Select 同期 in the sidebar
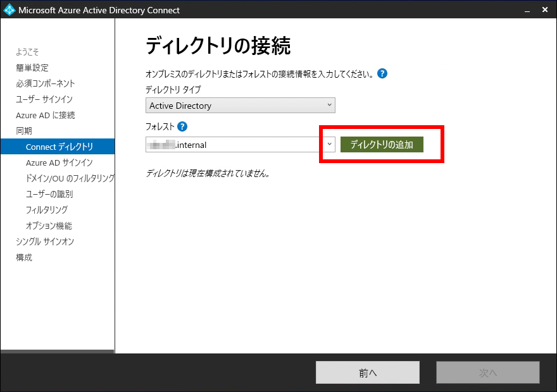Screen dimensions: 557x392 [24, 131]
